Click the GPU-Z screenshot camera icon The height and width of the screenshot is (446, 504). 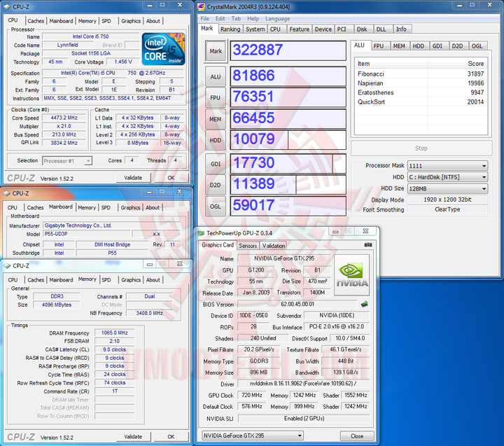pyautogui.click(x=368, y=245)
